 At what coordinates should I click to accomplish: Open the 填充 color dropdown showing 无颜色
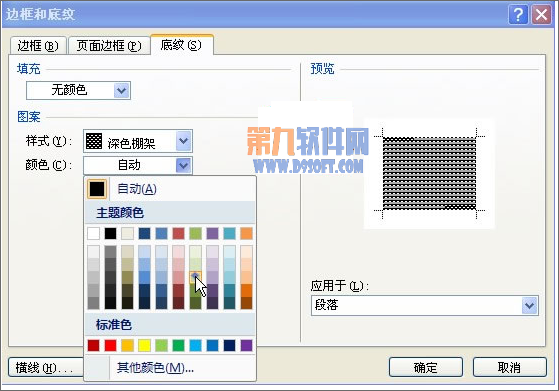78,90
